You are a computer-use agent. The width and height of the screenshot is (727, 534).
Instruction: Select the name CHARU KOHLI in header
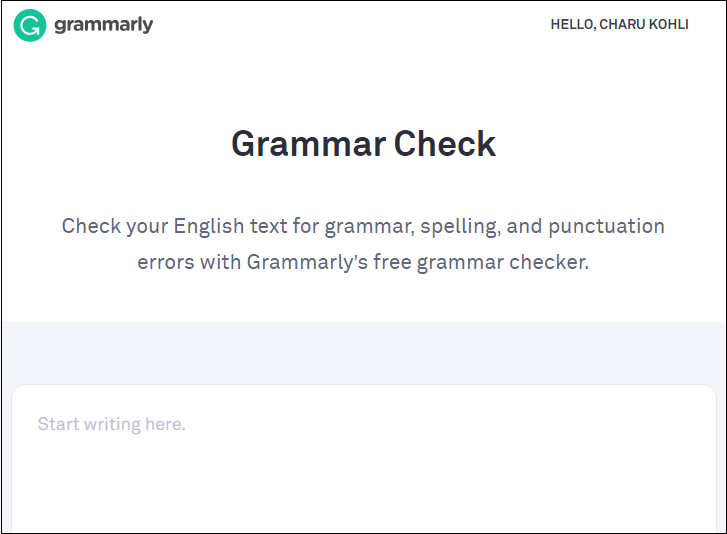point(644,24)
